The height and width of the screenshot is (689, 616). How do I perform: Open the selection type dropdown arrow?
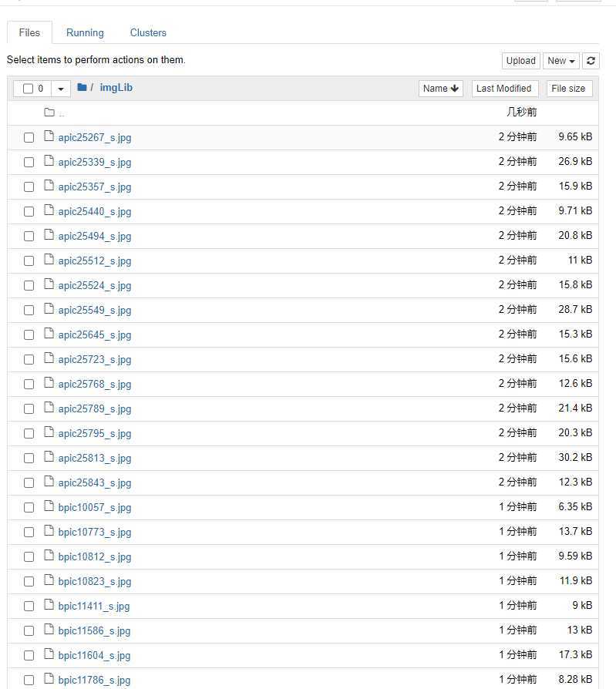pos(61,89)
